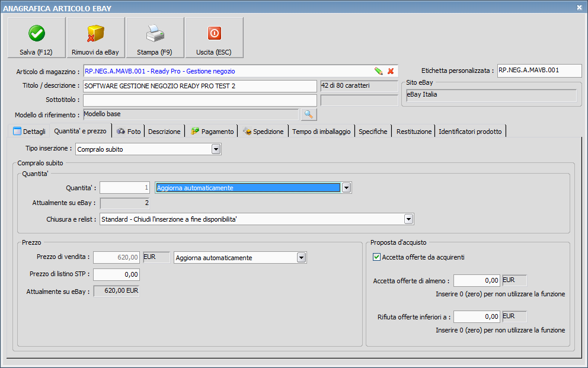Toggle Accetta offerte da acquirenti checkbox
This screenshot has width=588, height=368.
376,257
